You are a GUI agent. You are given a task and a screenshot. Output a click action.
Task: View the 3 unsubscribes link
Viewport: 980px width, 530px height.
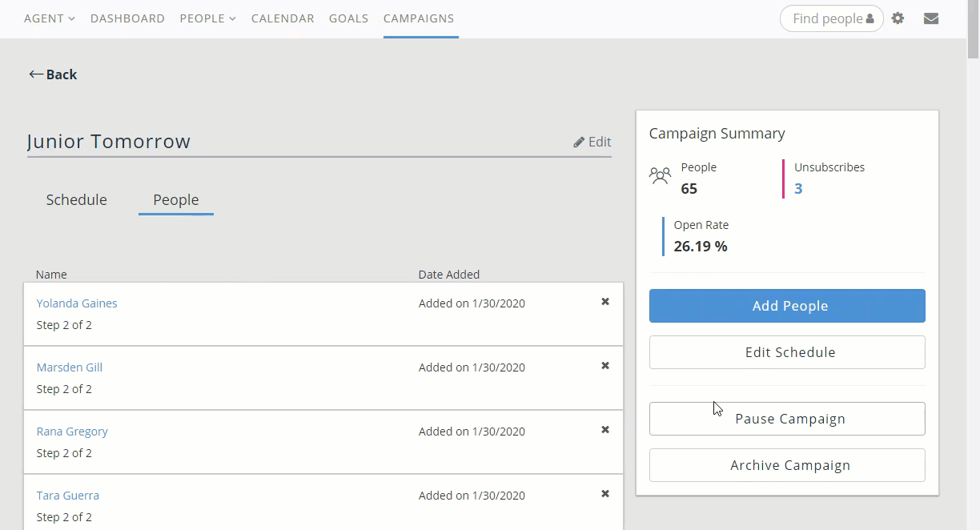tap(798, 189)
